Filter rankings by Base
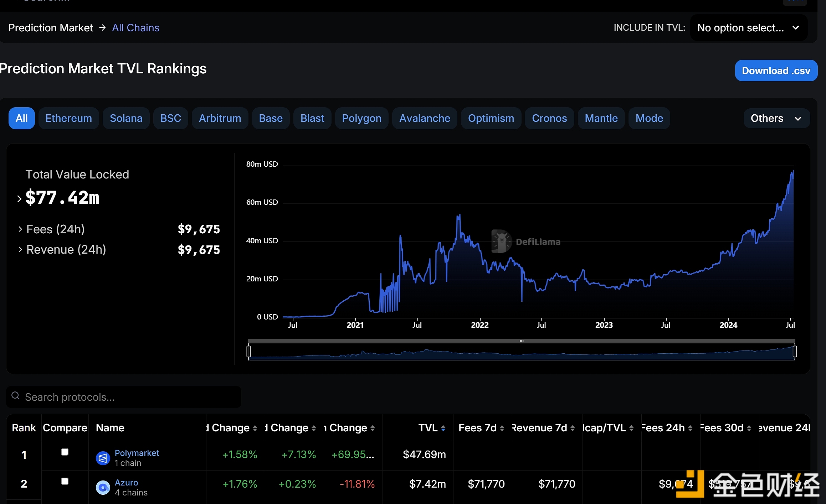 pyautogui.click(x=271, y=118)
